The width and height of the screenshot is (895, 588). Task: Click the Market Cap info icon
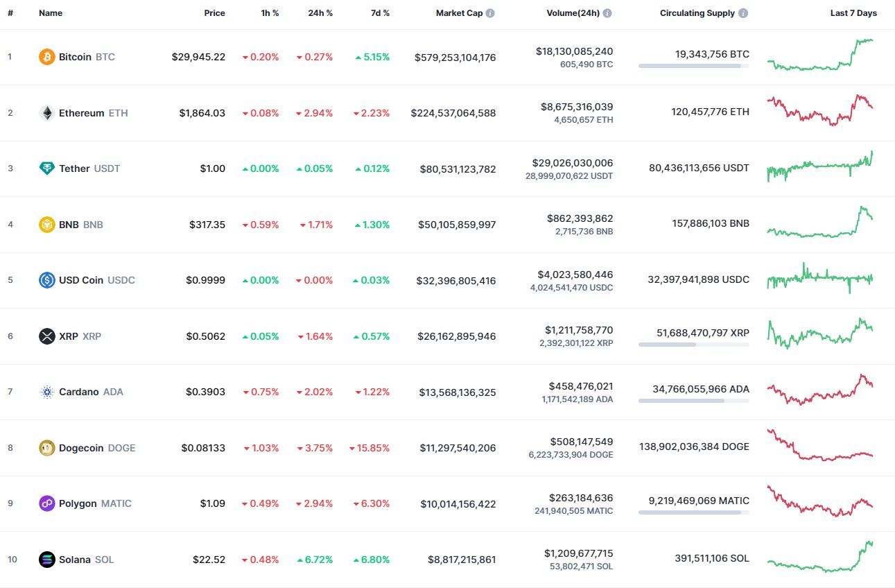490,13
